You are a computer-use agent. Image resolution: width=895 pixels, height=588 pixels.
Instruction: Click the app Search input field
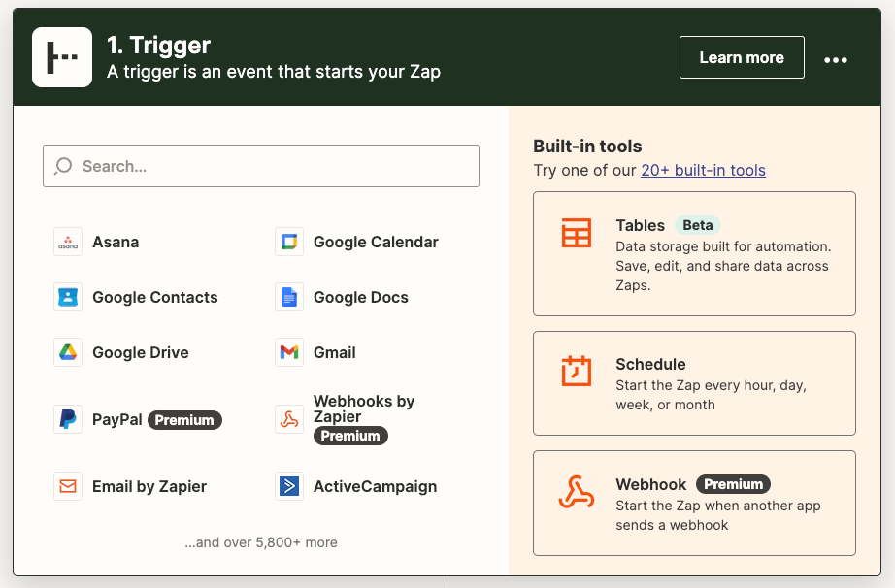pos(261,166)
